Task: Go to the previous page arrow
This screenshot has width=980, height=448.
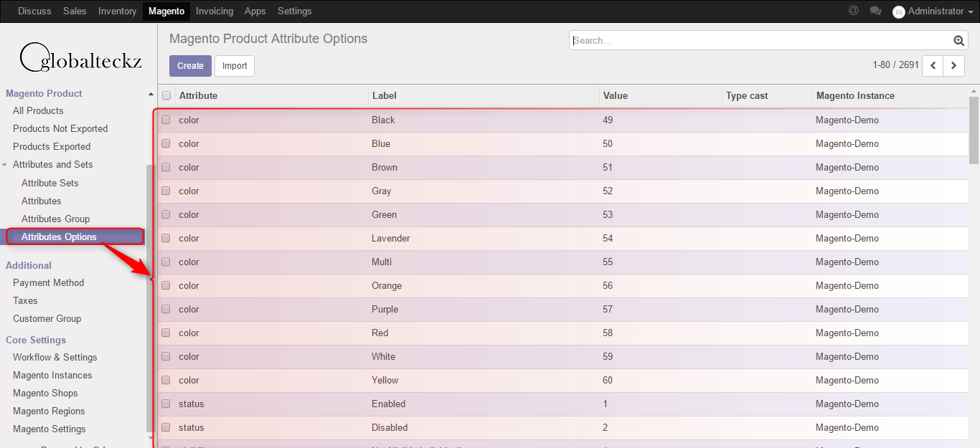Action: click(x=933, y=65)
